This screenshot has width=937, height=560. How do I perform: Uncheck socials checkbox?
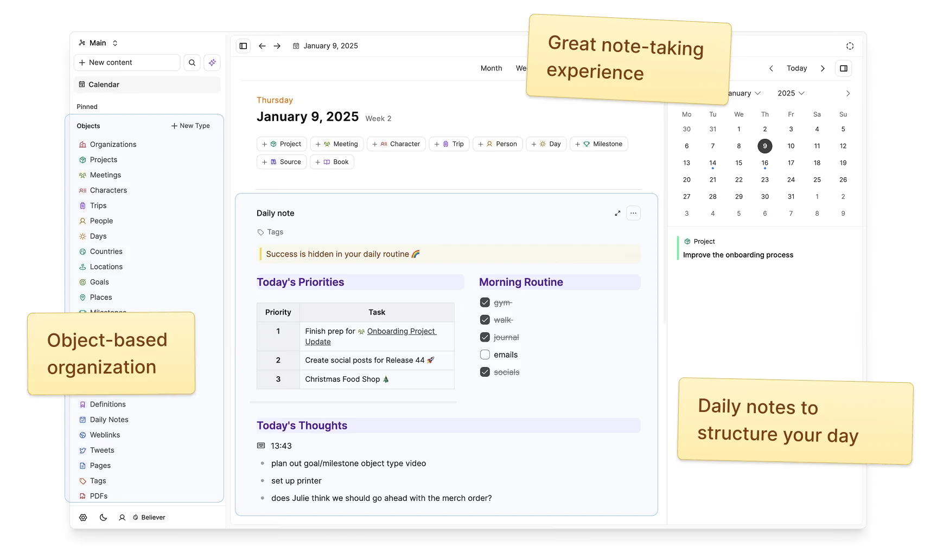(x=484, y=372)
